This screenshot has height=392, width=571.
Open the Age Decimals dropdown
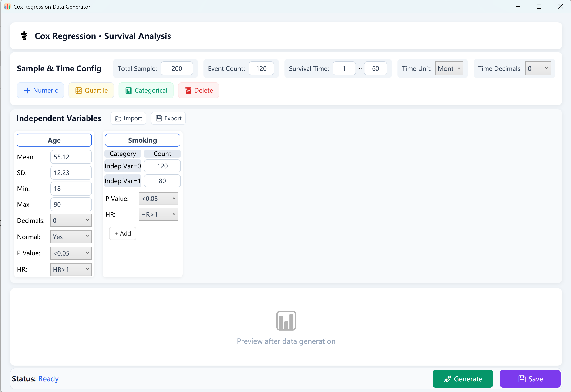tap(71, 220)
